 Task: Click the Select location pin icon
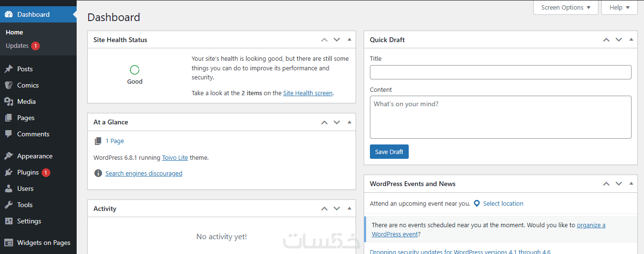click(x=477, y=203)
